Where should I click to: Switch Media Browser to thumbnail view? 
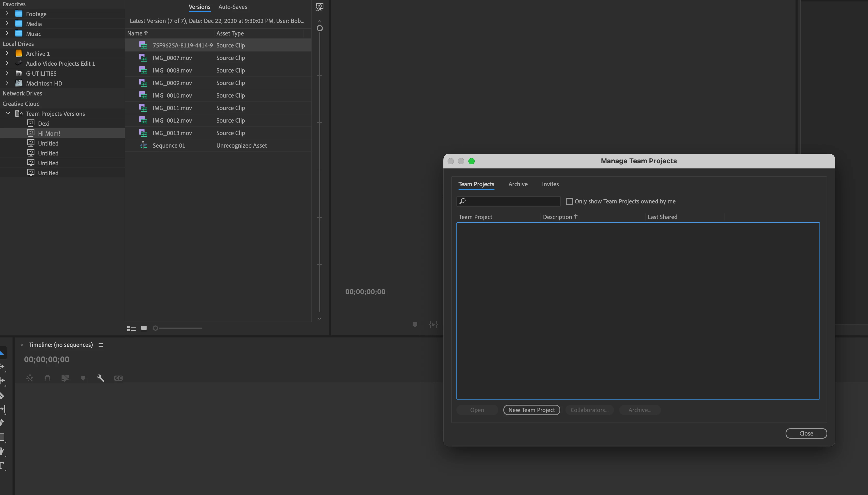[144, 328]
